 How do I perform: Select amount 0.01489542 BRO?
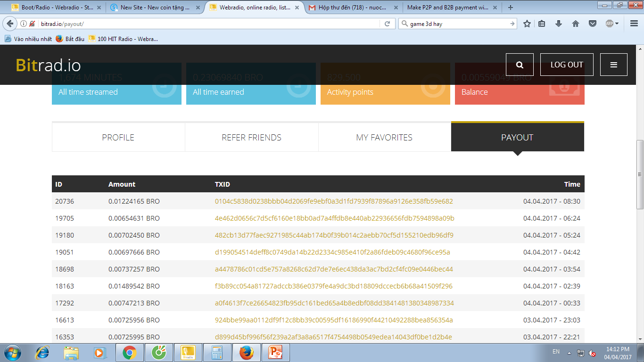(134, 286)
